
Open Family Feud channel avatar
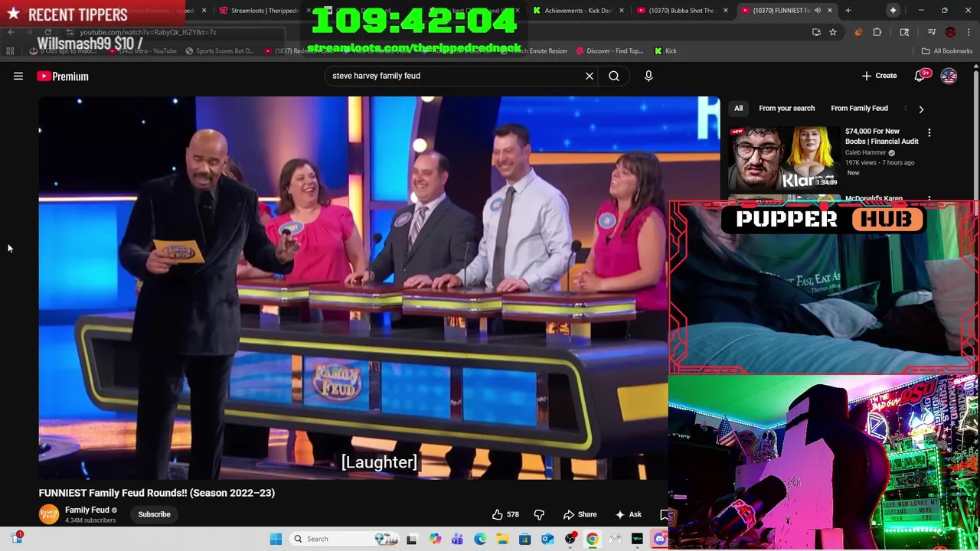49,514
